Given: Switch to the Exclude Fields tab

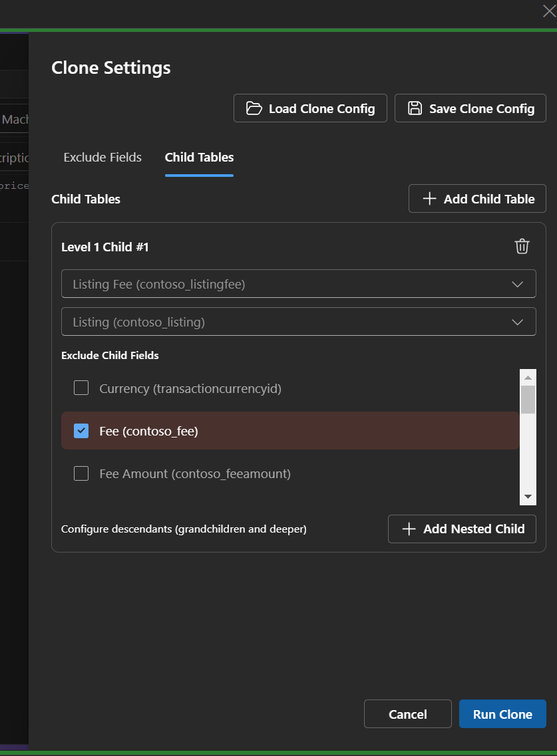Looking at the screenshot, I should 102,157.
